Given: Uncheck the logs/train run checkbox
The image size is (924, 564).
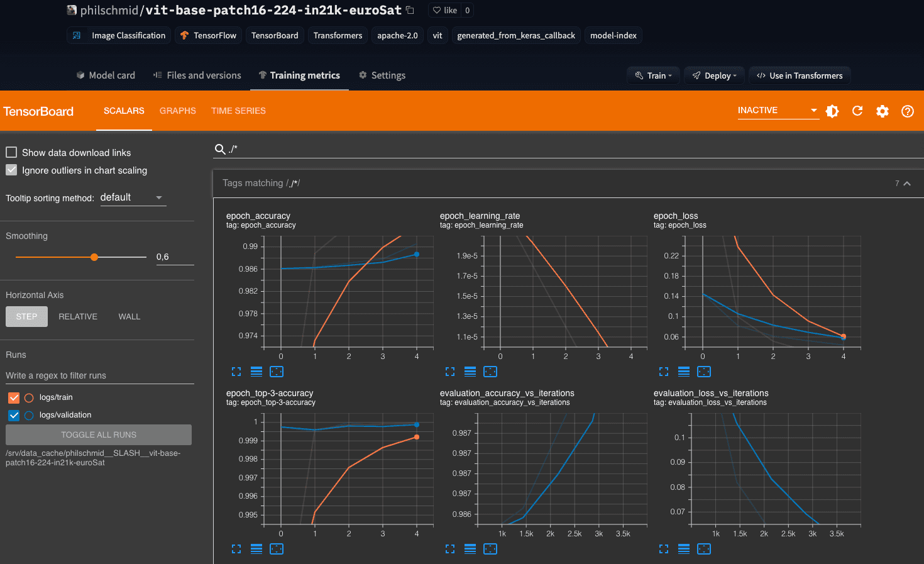Looking at the screenshot, I should (x=14, y=397).
